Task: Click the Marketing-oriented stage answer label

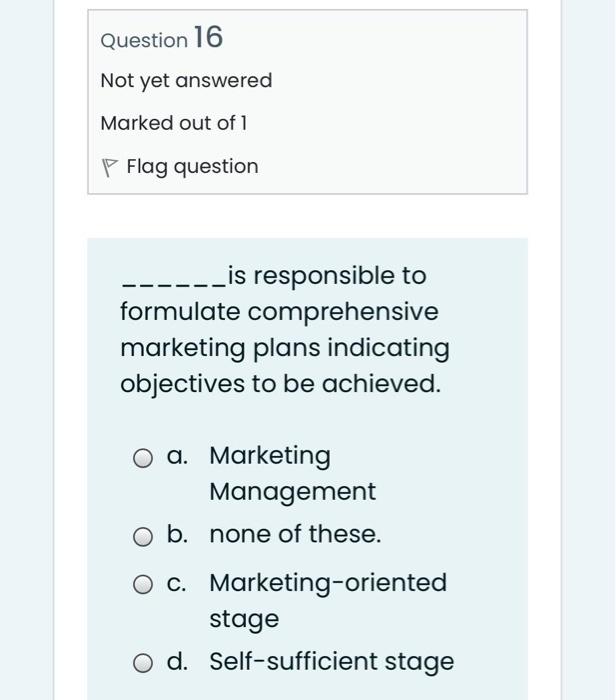Action: [x=327, y=600]
